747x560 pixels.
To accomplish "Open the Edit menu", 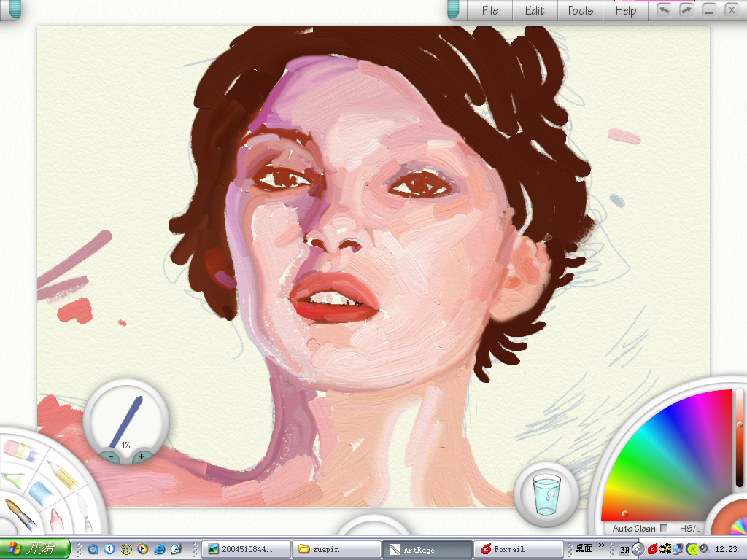I will (x=535, y=10).
